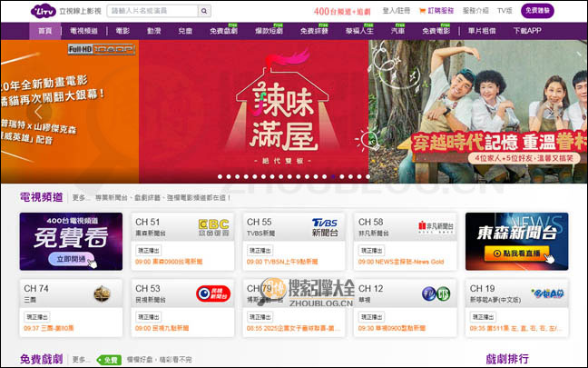Image resolution: width=588 pixels, height=368 pixels.
Task: Open the 單片租借 navigation tab
Action: click(482, 31)
